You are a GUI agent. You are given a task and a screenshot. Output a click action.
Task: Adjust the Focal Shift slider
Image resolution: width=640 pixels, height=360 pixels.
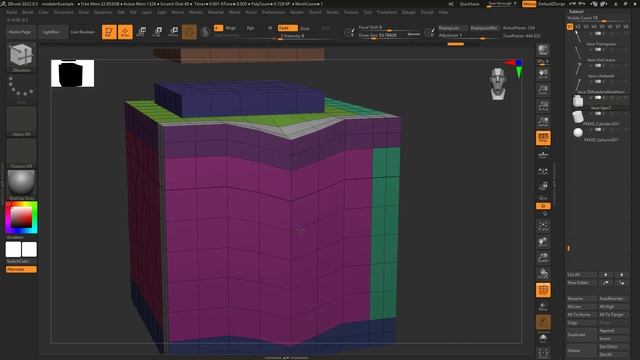389,27
